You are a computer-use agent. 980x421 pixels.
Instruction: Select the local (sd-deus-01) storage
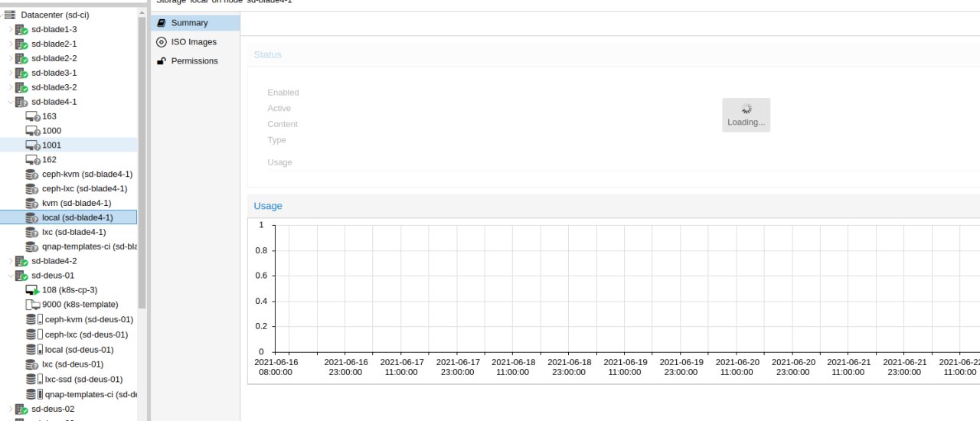pyautogui.click(x=79, y=349)
